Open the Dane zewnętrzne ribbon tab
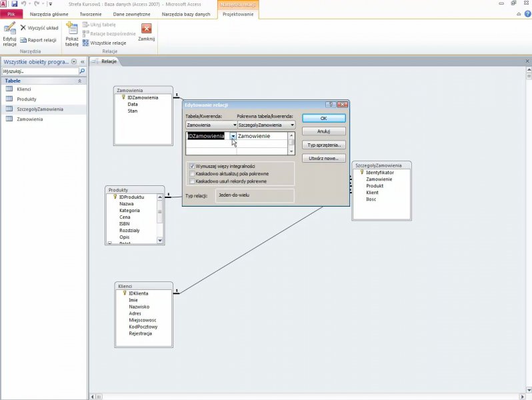 coord(132,14)
